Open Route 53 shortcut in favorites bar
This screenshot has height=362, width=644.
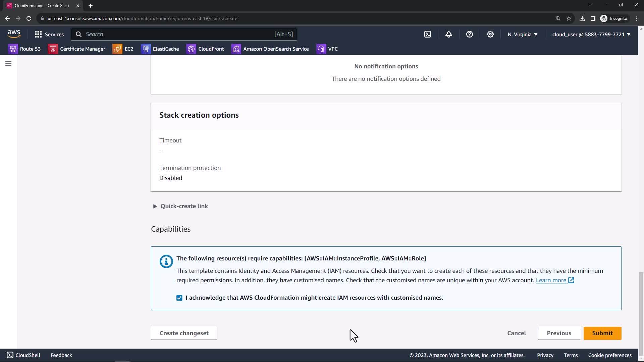coord(25,49)
